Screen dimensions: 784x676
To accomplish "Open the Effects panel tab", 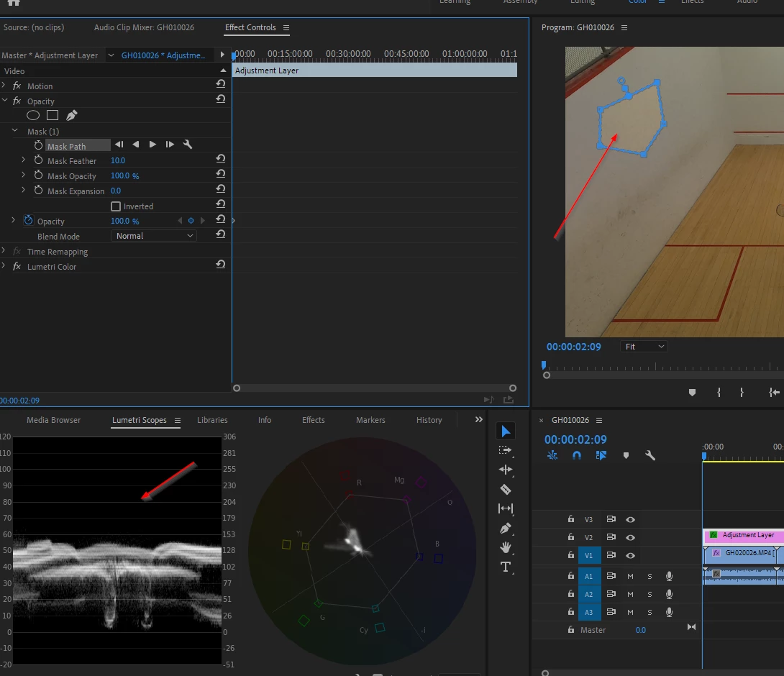I will (x=313, y=420).
